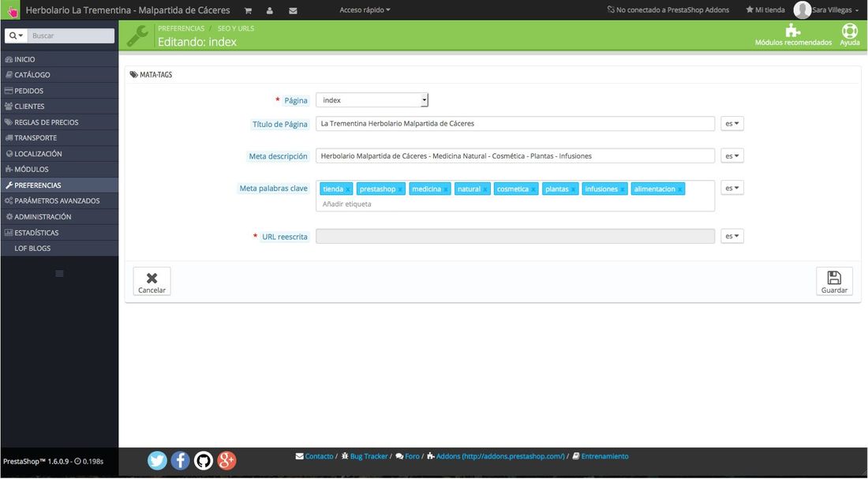The width and height of the screenshot is (868, 479).
Task: Collapse the sidebar menu using hamburger icon
Action: [x=60, y=274]
